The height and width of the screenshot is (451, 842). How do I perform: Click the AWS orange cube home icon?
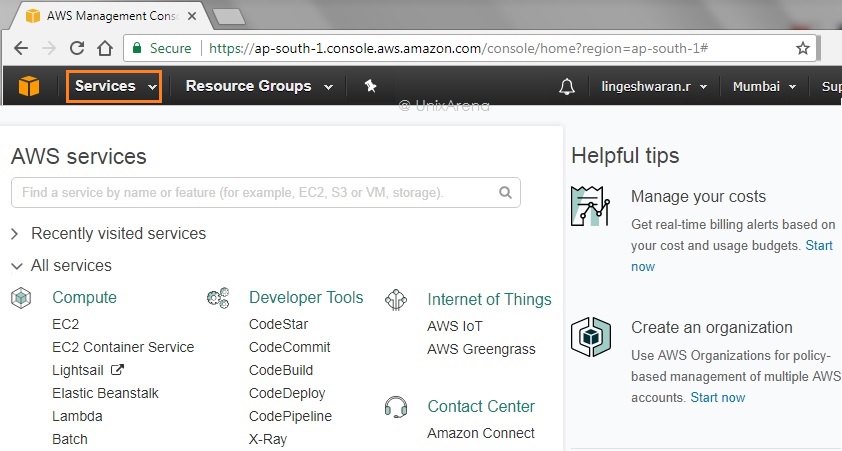tap(29, 87)
